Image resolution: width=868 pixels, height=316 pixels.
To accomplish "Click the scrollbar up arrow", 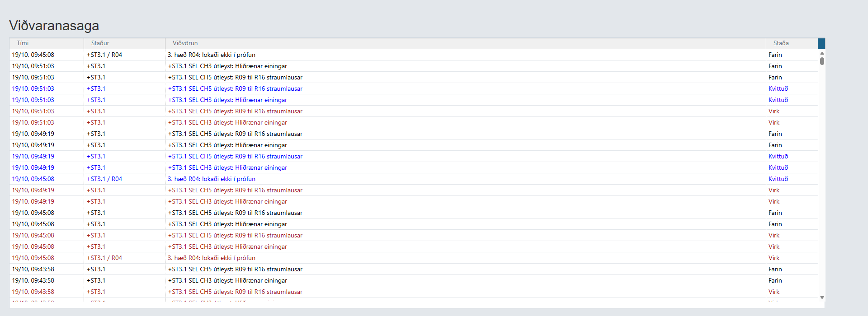I will [822, 53].
